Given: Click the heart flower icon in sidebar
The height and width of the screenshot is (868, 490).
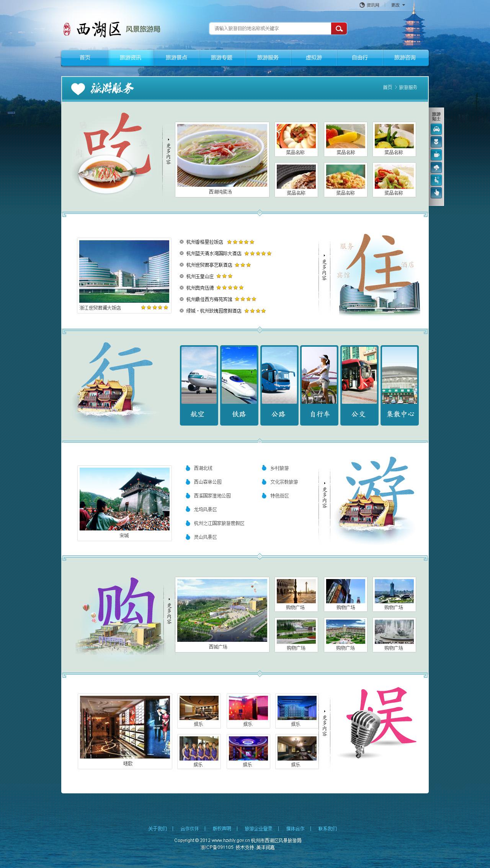Looking at the screenshot, I should (x=436, y=142).
